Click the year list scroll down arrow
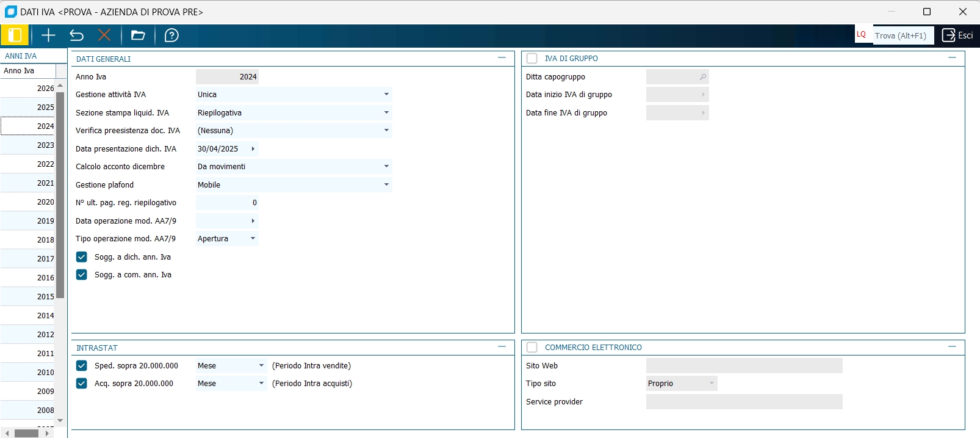980x438 pixels. (x=60, y=420)
